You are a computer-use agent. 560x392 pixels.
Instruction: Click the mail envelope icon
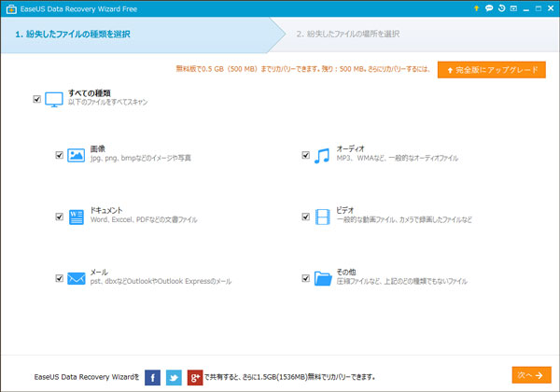(77, 278)
